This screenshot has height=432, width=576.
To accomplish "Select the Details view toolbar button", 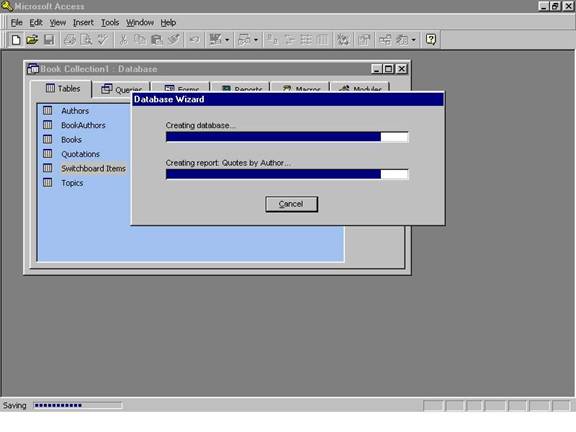I will [322, 40].
